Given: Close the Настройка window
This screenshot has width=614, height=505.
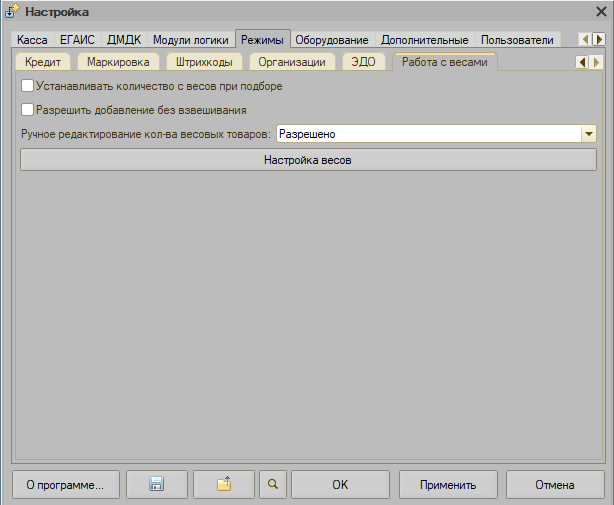Looking at the screenshot, I should coord(599,12).
